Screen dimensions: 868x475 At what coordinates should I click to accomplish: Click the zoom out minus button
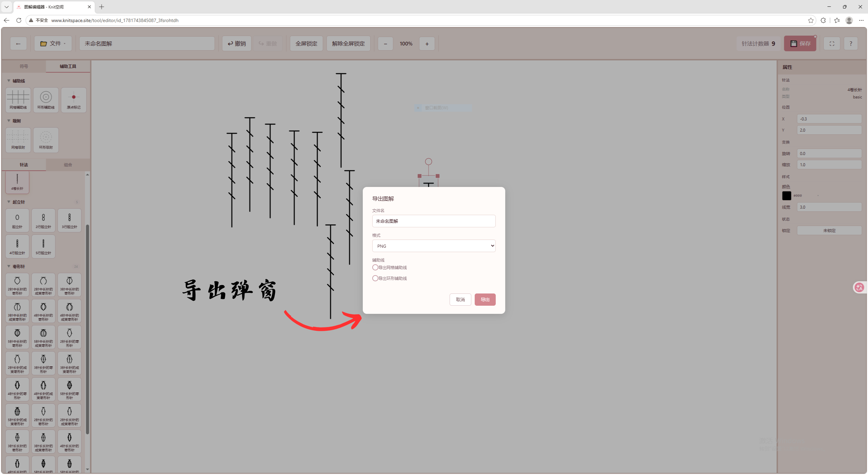385,43
